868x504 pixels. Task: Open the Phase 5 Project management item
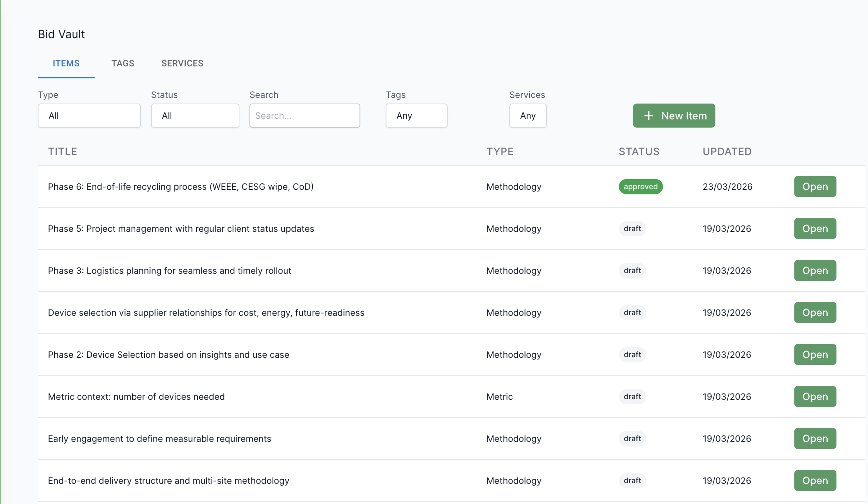pyautogui.click(x=815, y=228)
